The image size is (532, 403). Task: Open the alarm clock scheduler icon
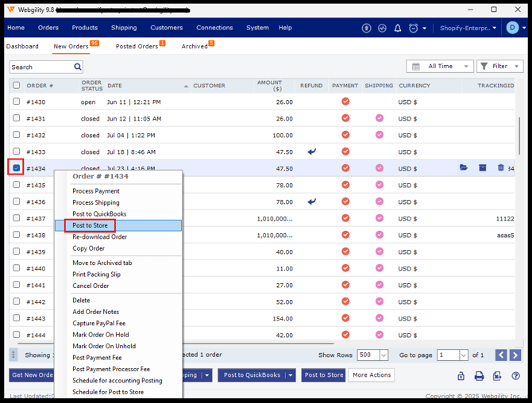click(413, 28)
